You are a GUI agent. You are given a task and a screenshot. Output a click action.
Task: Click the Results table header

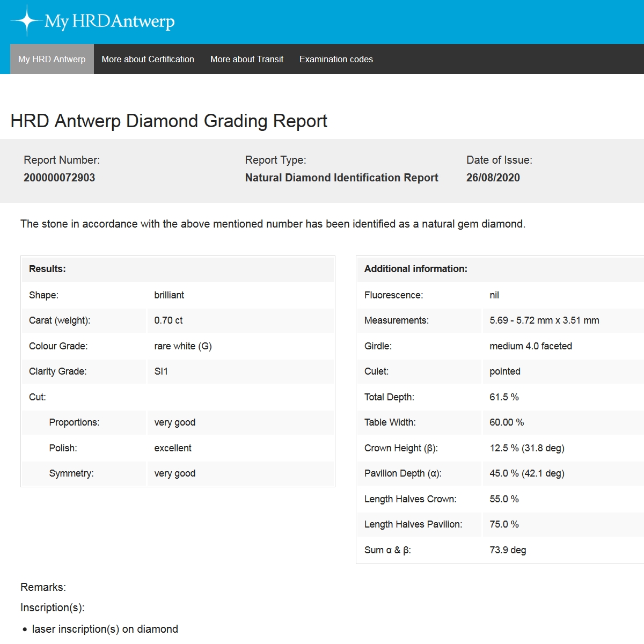click(x=47, y=269)
